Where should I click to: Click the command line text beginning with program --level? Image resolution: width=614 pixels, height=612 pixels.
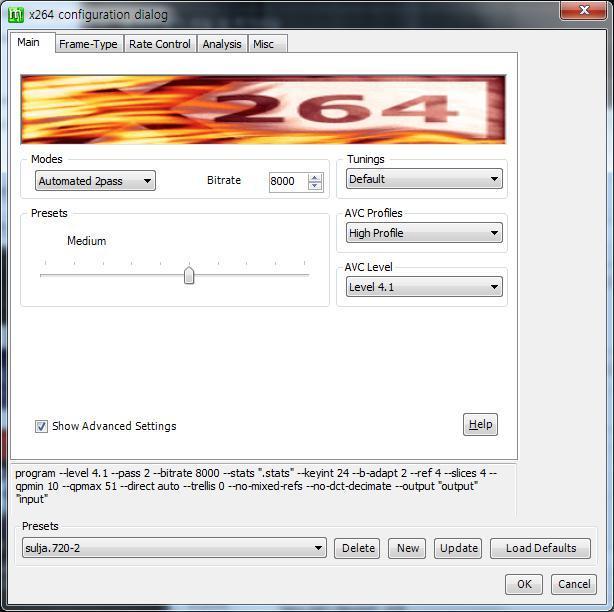(256, 486)
